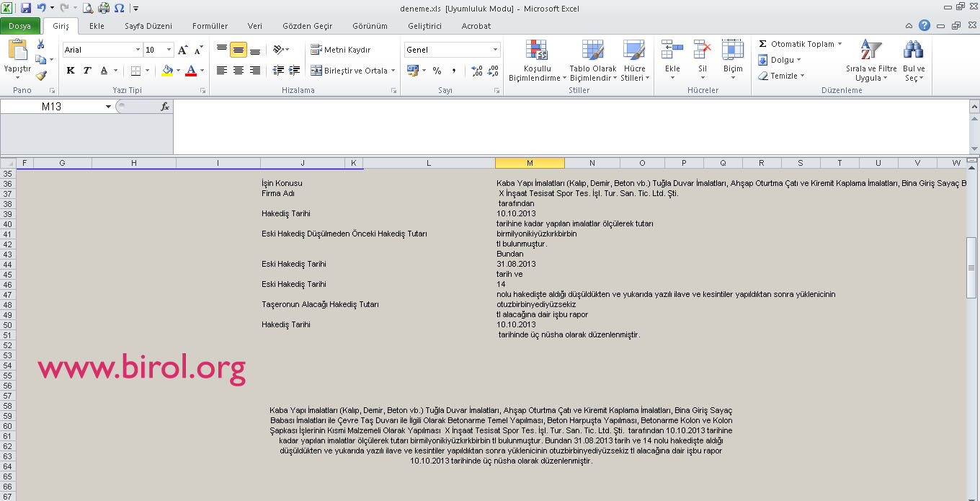
Task: Click the scissors Cut icon
Action: click(40, 45)
